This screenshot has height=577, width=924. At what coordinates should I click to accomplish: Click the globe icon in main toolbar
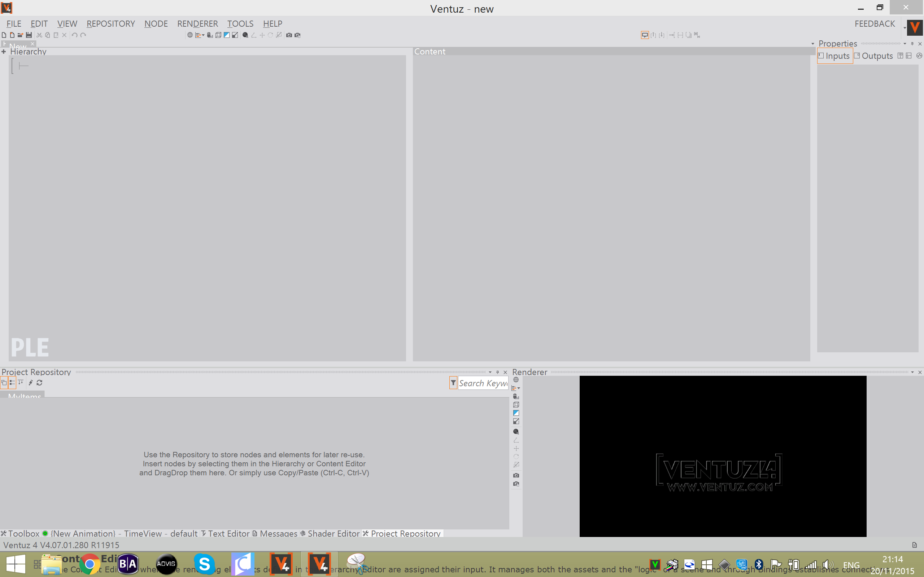[x=190, y=35]
